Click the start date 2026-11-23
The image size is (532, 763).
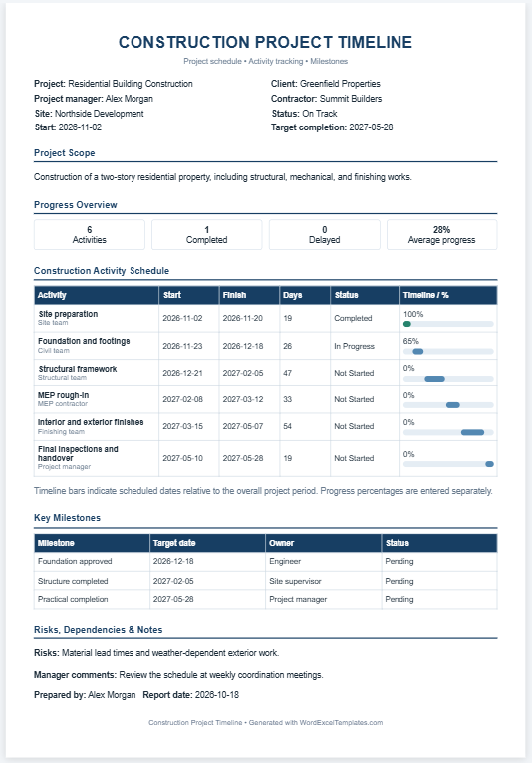(x=182, y=346)
